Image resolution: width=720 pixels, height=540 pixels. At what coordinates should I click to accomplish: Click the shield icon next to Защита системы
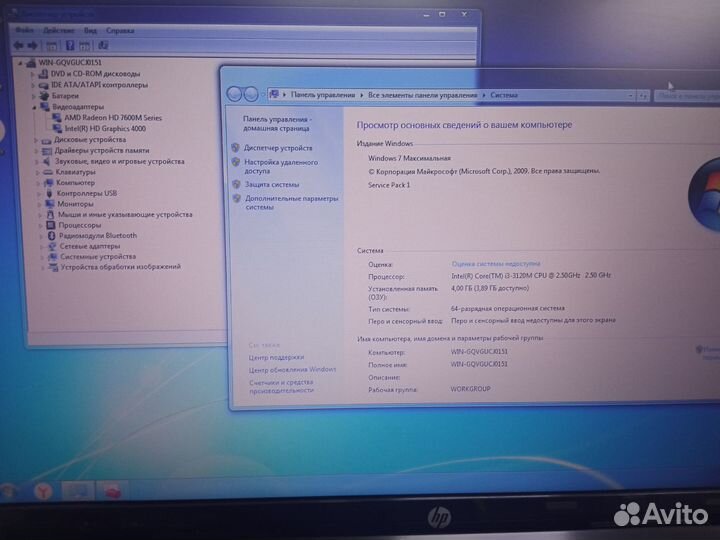(x=236, y=185)
